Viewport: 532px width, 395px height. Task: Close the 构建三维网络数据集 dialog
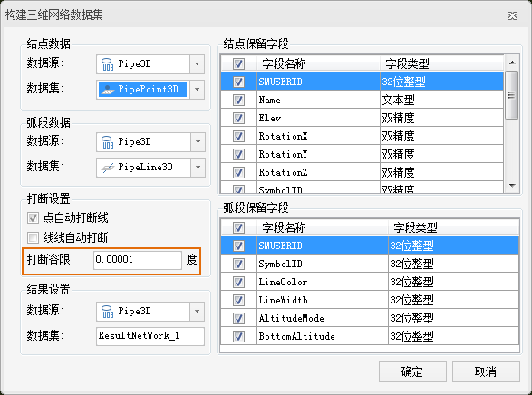pos(512,15)
